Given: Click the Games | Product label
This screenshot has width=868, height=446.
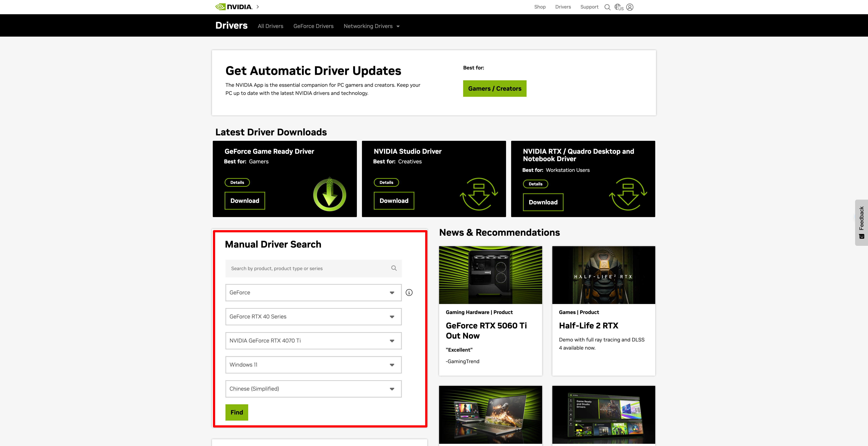Looking at the screenshot, I should pos(579,312).
